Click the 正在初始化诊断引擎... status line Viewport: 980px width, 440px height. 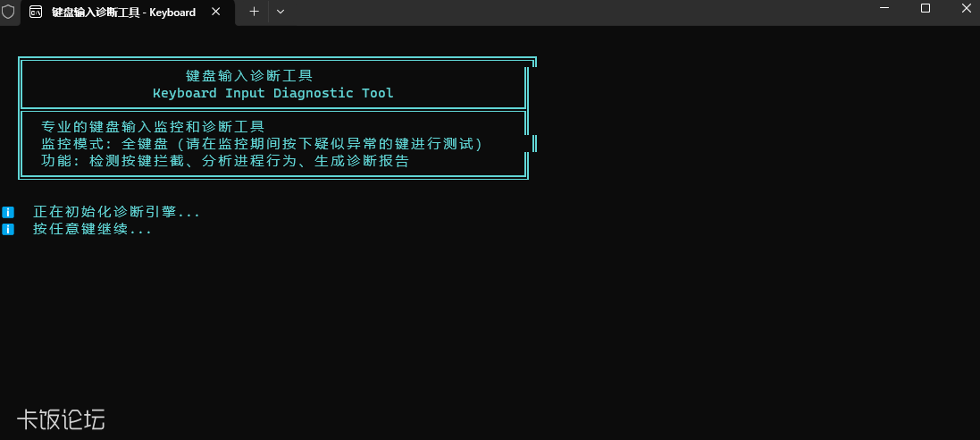[116, 212]
